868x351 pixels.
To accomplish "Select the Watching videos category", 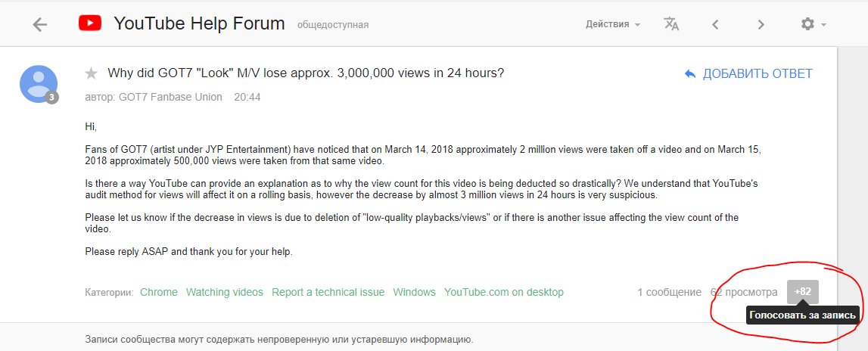I will click(x=225, y=292).
